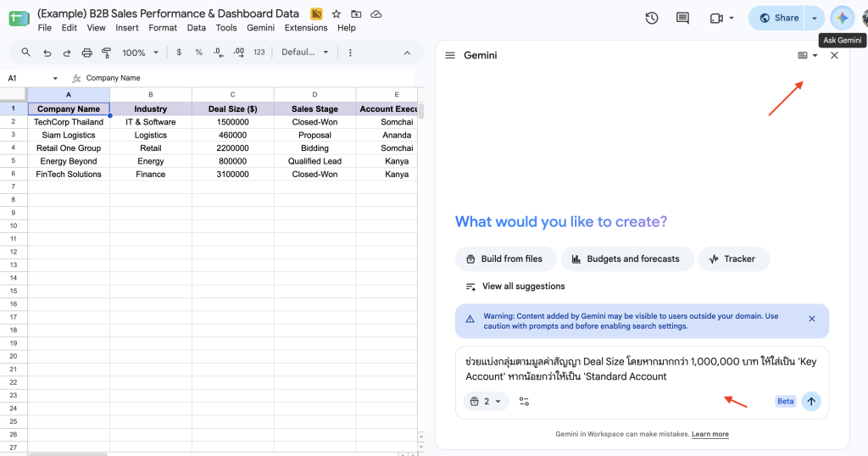Viewport: 868px width, 456px height.
Task: Star this spreadsheet
Action: [336, 14]
